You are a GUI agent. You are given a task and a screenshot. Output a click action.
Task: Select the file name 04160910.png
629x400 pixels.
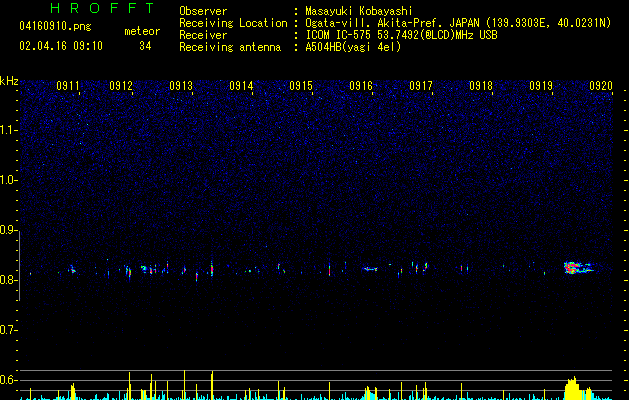click(x=55, y=27)
